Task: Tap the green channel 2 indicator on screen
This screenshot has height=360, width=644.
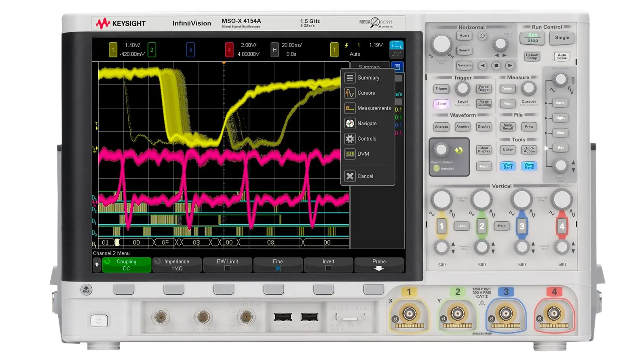Action: pos(152,50)
